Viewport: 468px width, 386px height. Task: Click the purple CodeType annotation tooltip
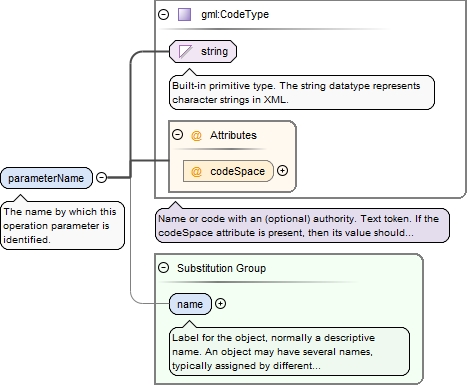tap(303, 226)
